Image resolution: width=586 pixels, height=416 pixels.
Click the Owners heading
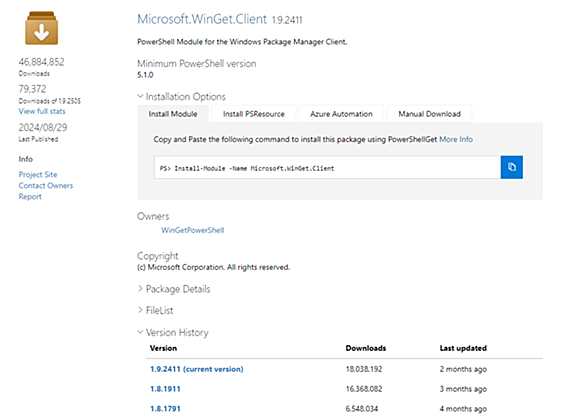point(153,216)
